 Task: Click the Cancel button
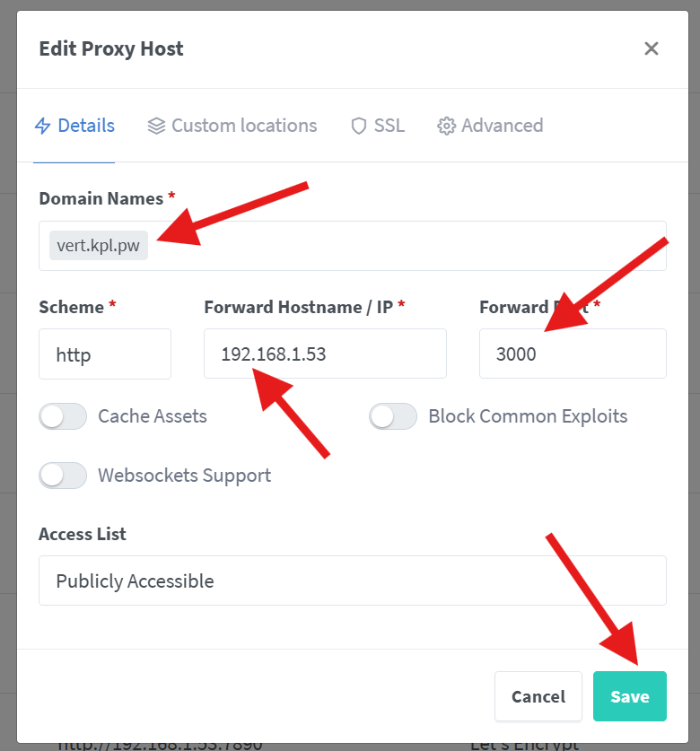[538, 696]
